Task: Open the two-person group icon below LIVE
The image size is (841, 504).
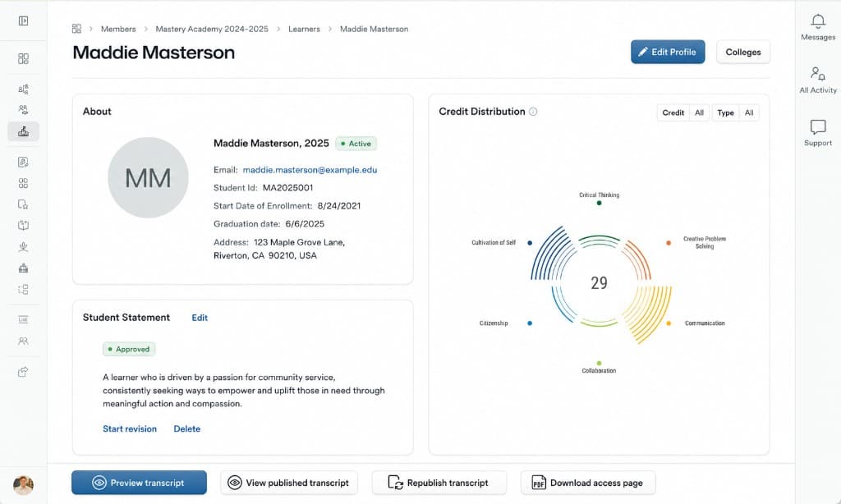Action: point(23,341)
